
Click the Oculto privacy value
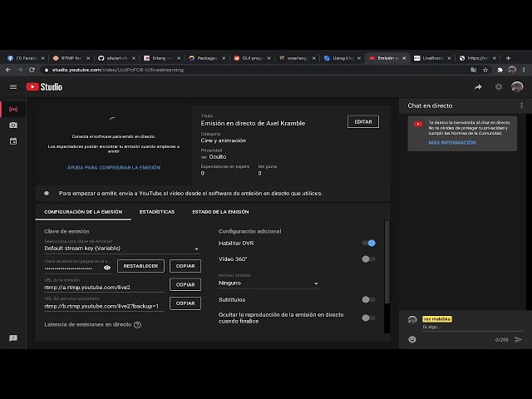(218, 157)
